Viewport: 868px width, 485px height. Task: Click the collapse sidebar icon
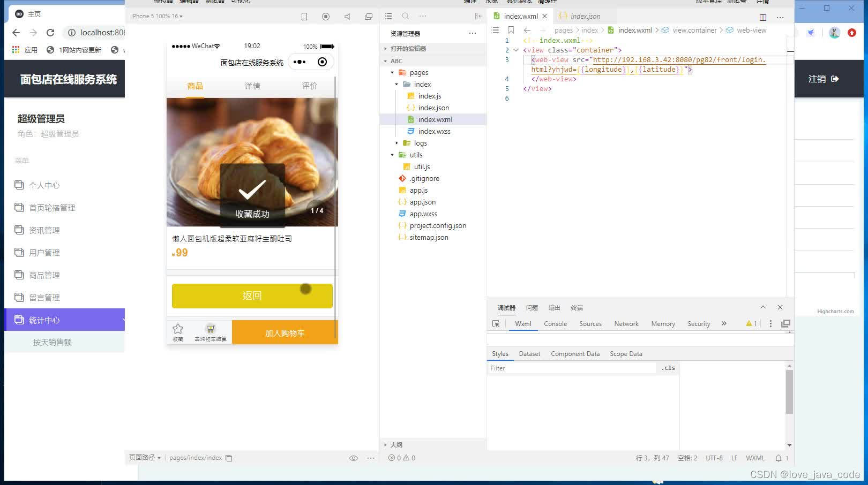(478, 16)
